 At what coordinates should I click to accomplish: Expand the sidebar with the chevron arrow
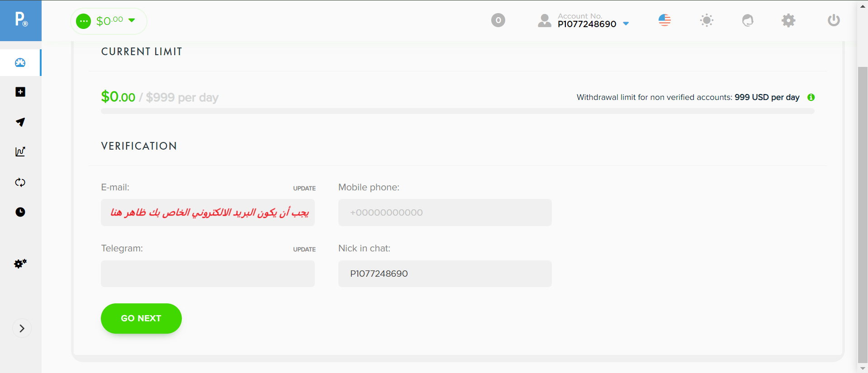click(22, 328)
